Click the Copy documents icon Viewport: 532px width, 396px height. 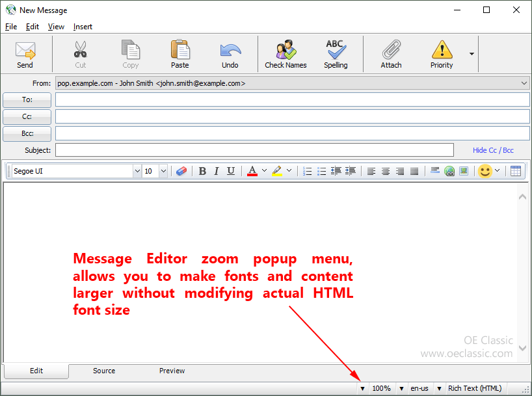tap(131, 49)
